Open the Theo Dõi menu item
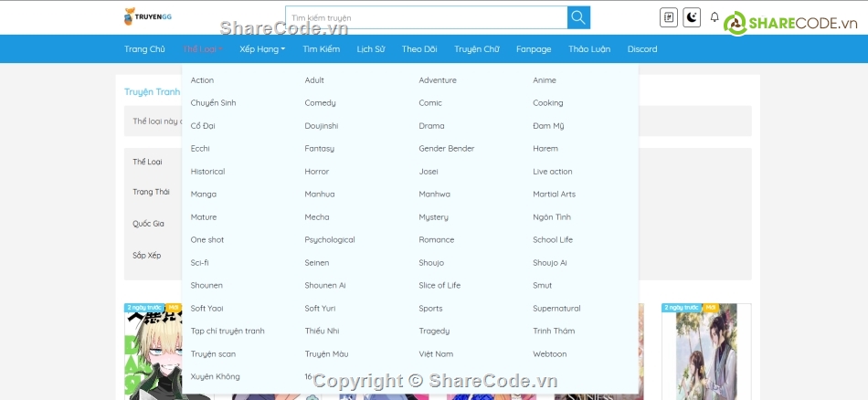 click(x=419, y=49)
